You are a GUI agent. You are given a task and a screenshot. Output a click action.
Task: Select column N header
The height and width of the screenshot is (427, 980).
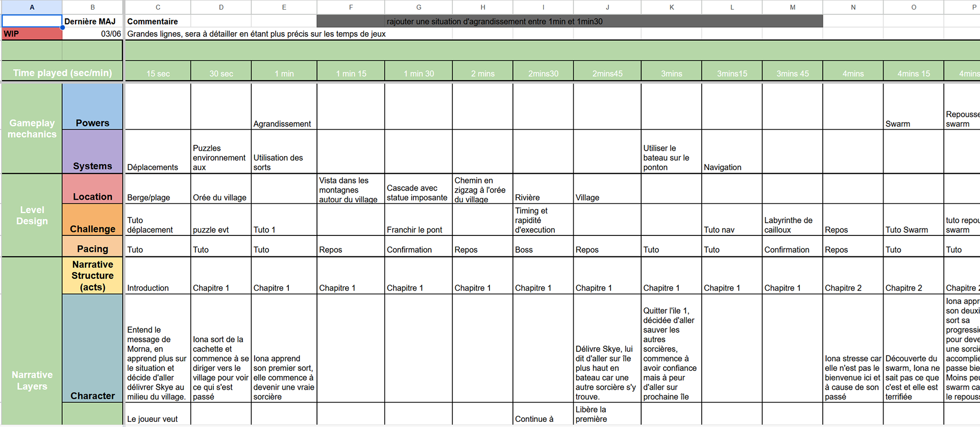coord(853,7)
